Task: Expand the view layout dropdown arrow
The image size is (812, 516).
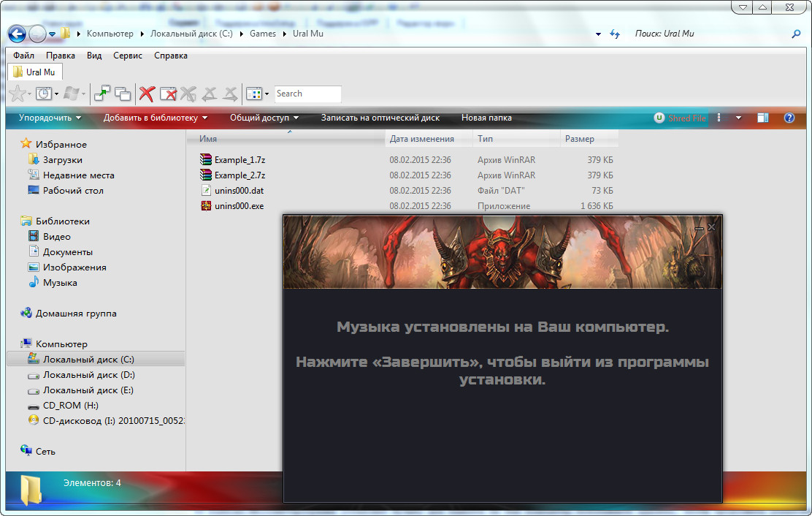Action: coord(267,94)
